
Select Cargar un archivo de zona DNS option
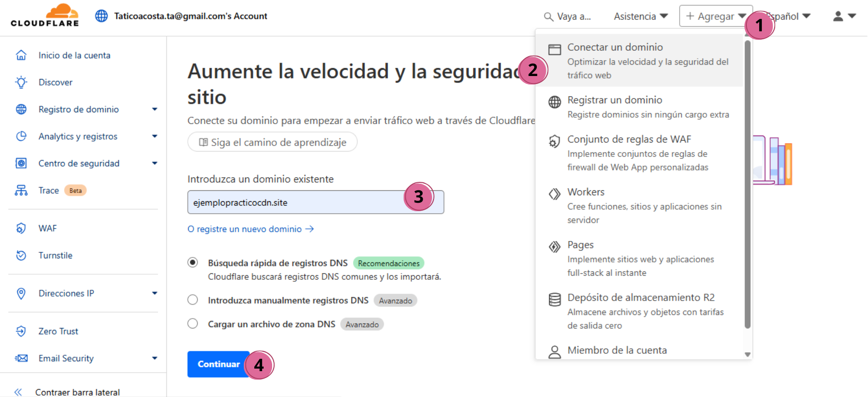(193, 323)
